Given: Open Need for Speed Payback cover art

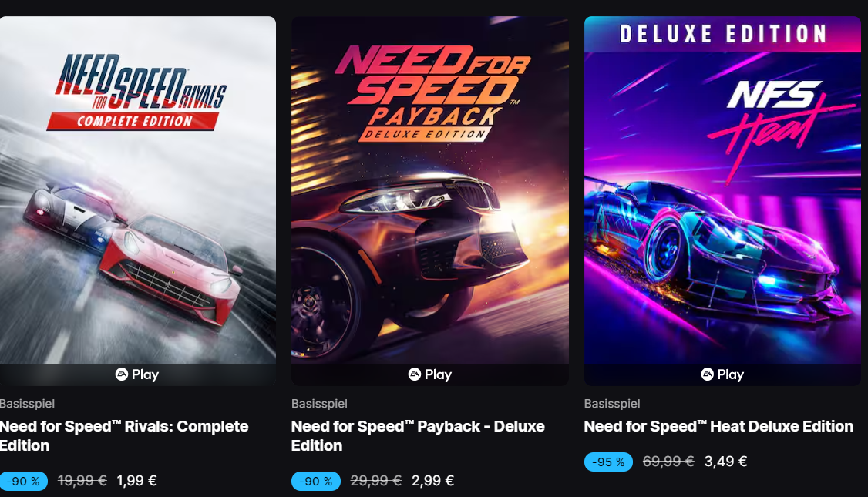Looking at the screenshot, I should point(430,190).
